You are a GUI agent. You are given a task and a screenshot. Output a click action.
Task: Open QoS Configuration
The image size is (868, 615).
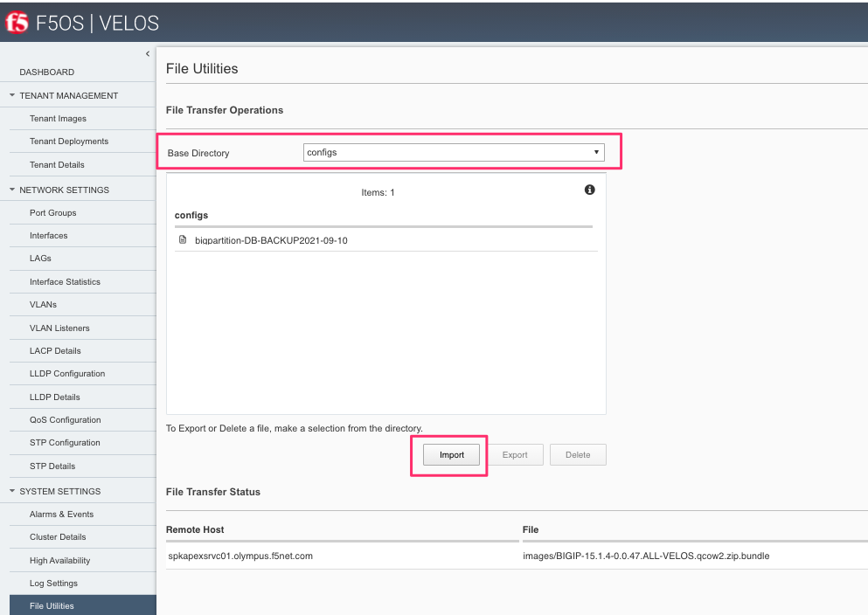pos(66,420)
